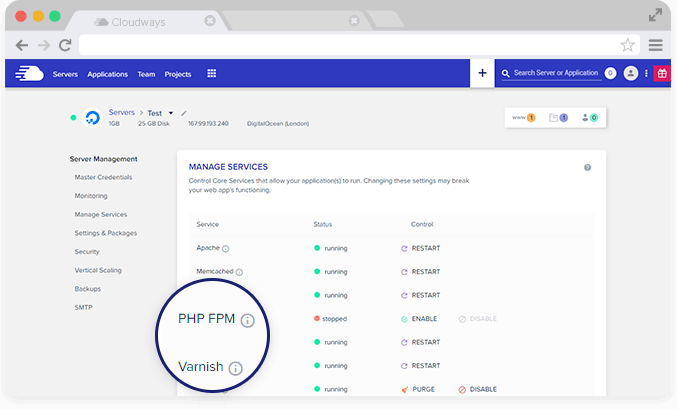
Task: Click the info icon next to PHP FPM
Action: tap(248, 321)
